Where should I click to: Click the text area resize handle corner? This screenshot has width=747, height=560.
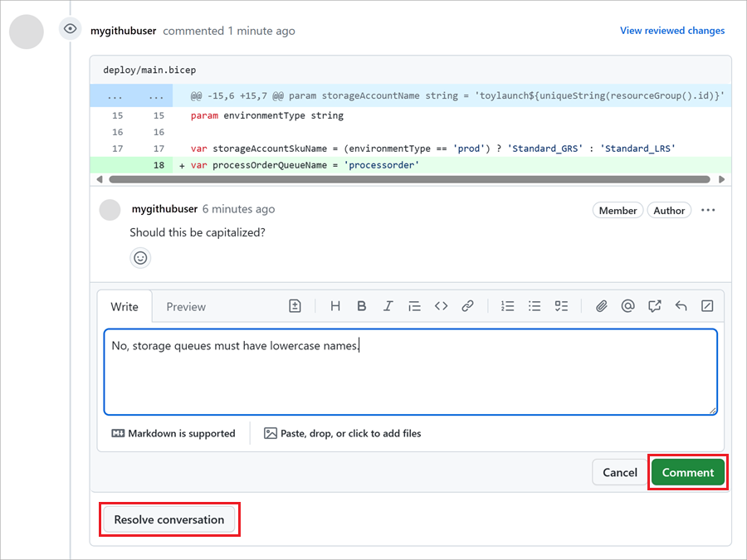(x=713, y=411)
